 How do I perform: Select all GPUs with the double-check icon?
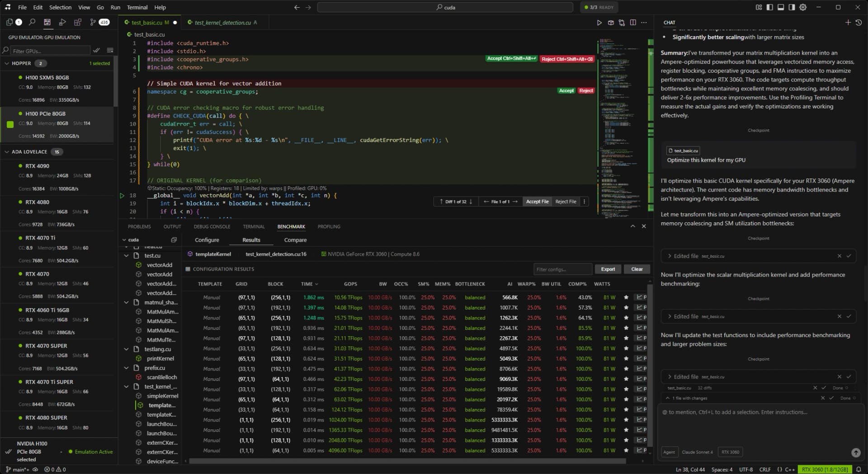tap(96, 50)
